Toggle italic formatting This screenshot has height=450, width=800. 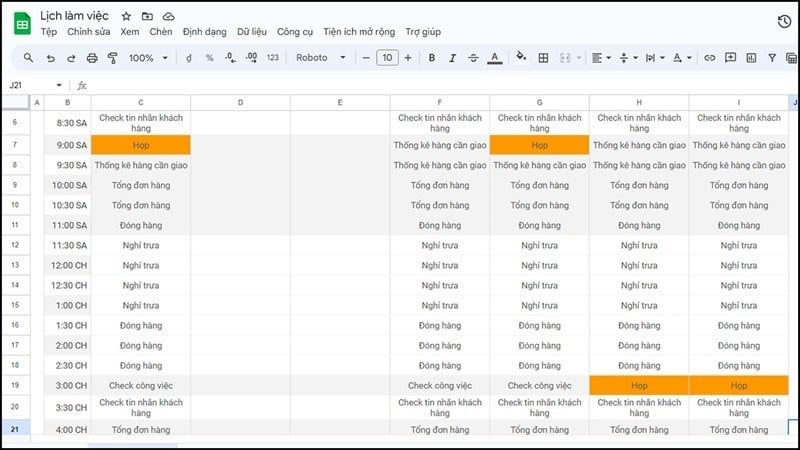[453, 58]
